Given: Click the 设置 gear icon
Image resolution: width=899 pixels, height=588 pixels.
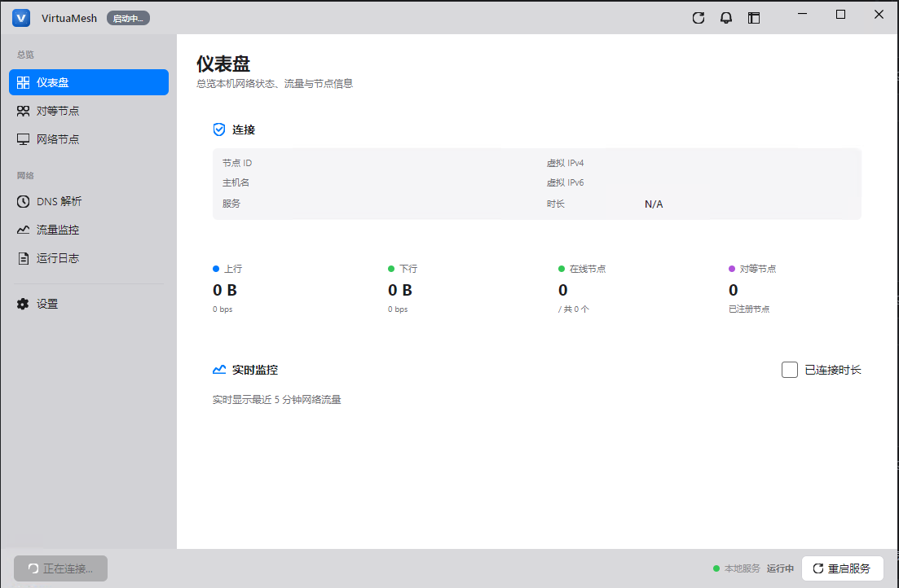Looking at the screenshot, I should [23, 304].
